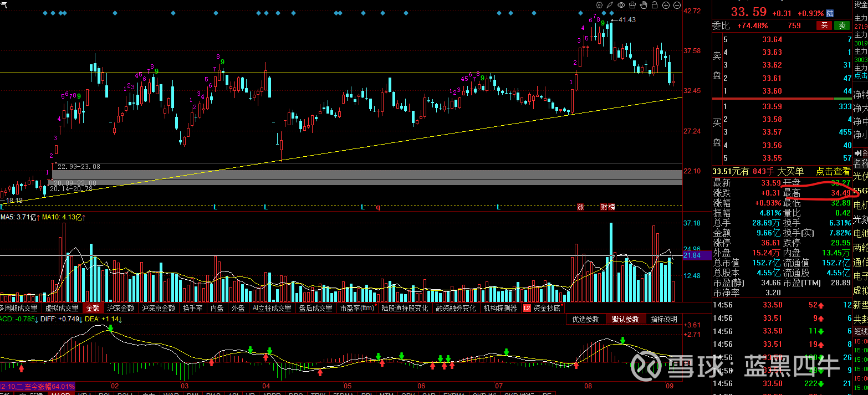Zoom in with the plus circle icon

(x=666, y=5)
